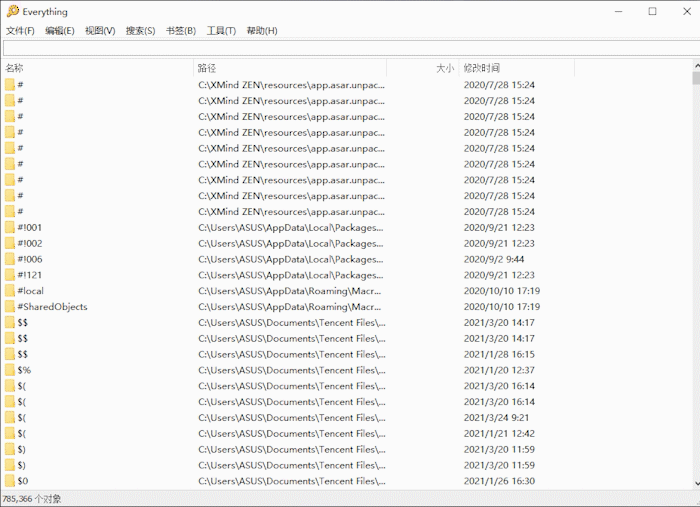700x507 pixels.
Task: Select the #SharedObjects folder name
Action: 53,307
